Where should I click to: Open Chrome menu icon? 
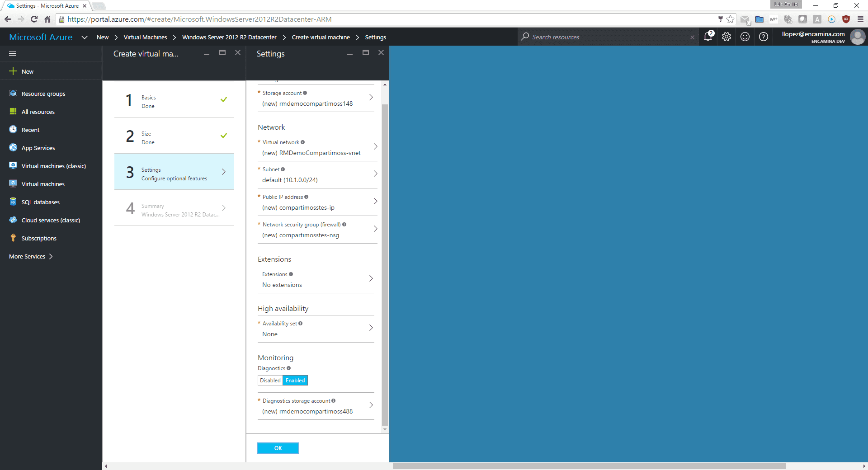pos(860,19)
